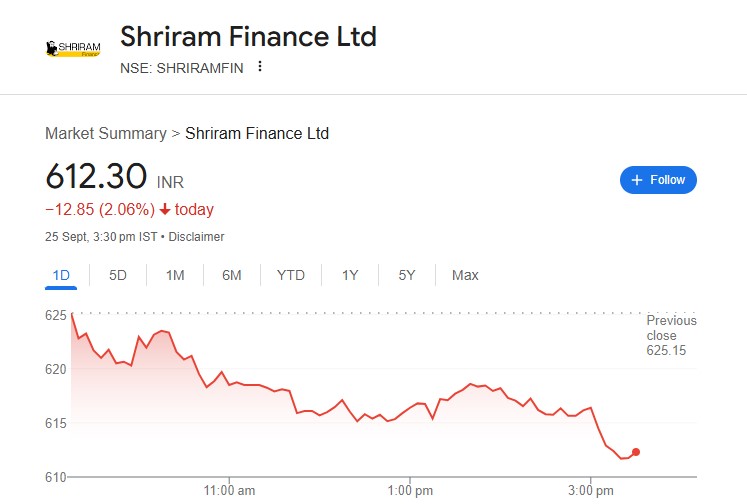Click the 612.30 price value
This screenshot has width=747, height=504.
(x=96, y=177)
